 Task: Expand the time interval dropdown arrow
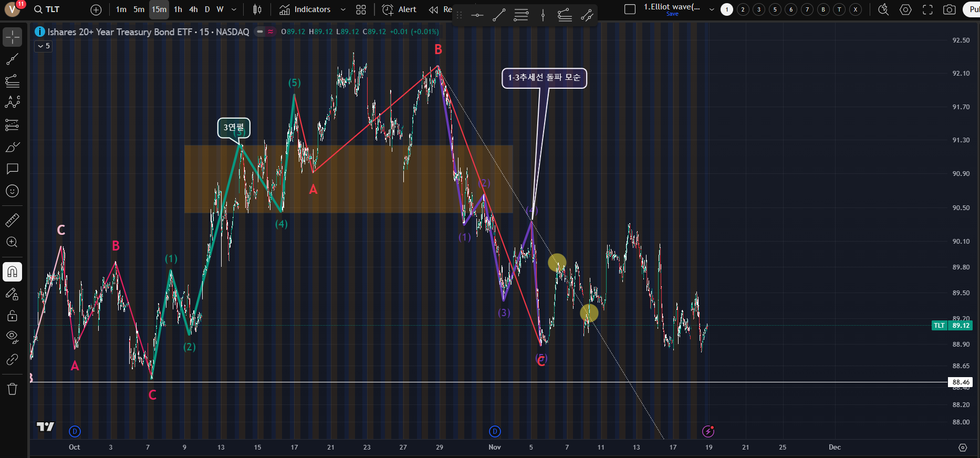point(234,9)
